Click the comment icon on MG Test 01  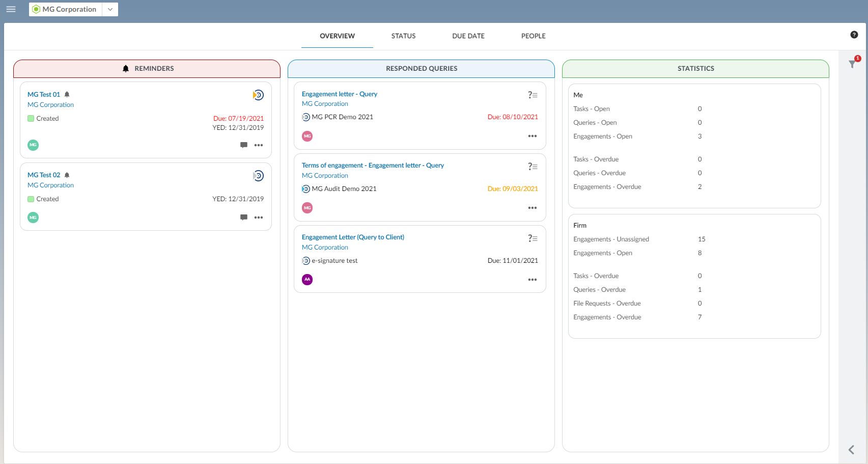tap(244, 145)
